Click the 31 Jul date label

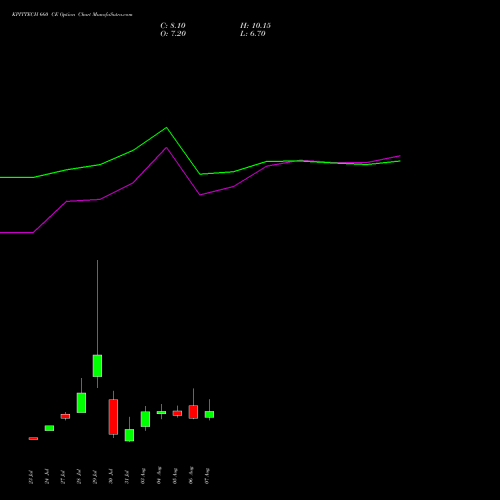click(x=127, y=477)
